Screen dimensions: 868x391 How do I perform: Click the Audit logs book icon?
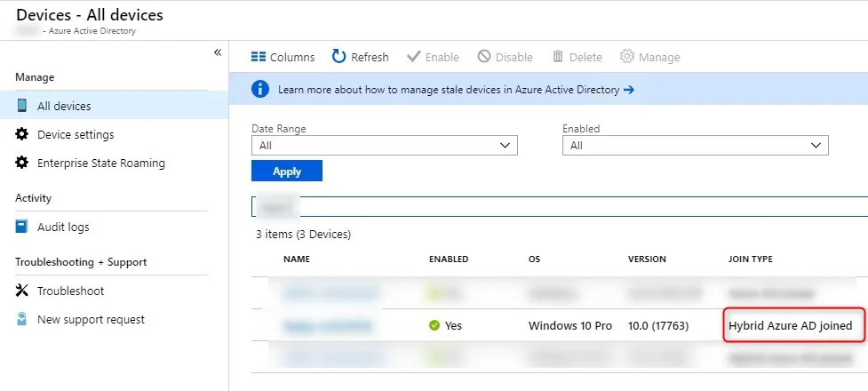[21, 227]
